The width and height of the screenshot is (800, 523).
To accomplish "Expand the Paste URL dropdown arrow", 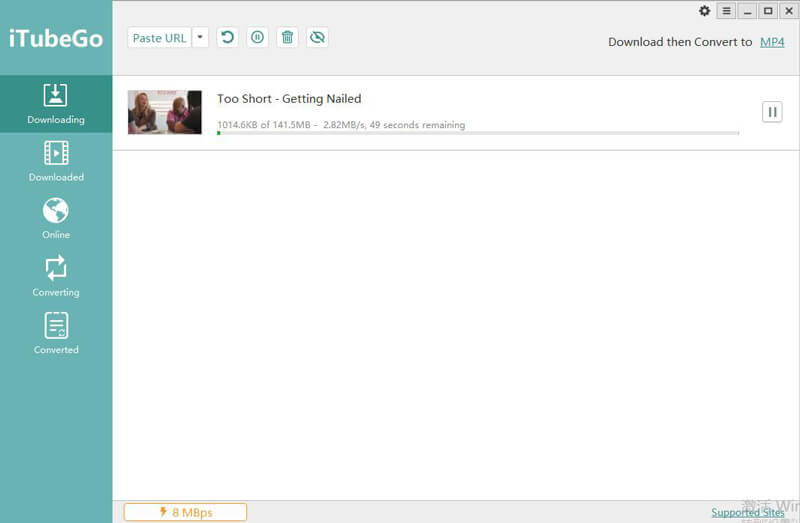I will (200, 38).
